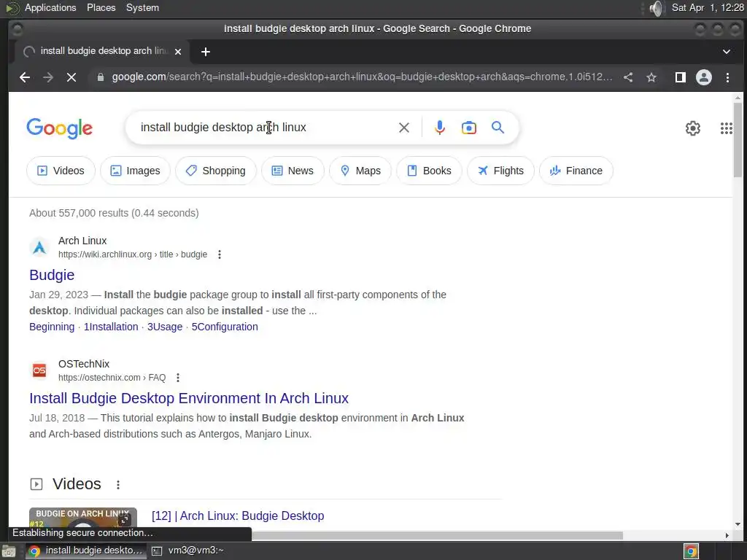Open the 3Usage sitelink
The width and height of the screenshot is (747, 560).
pos(165,327)
